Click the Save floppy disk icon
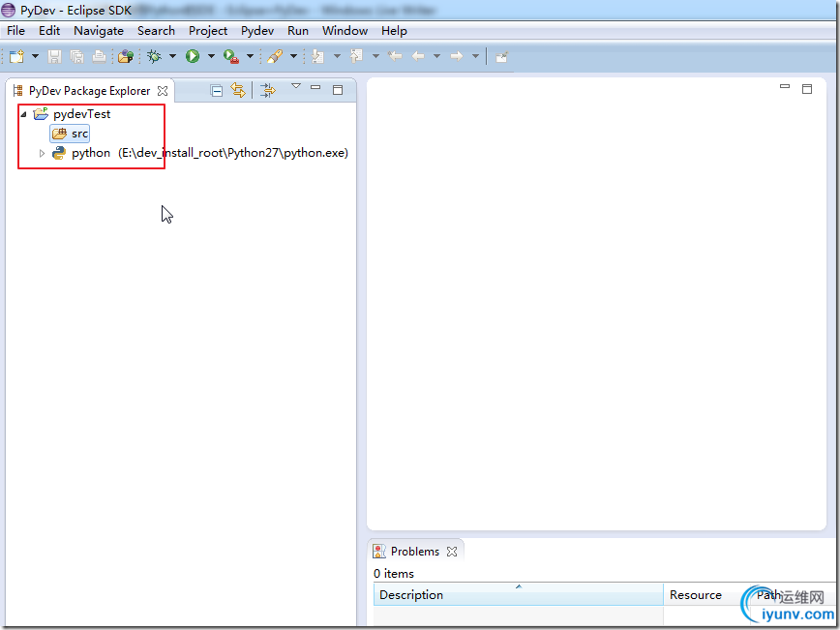 [54, 56]
